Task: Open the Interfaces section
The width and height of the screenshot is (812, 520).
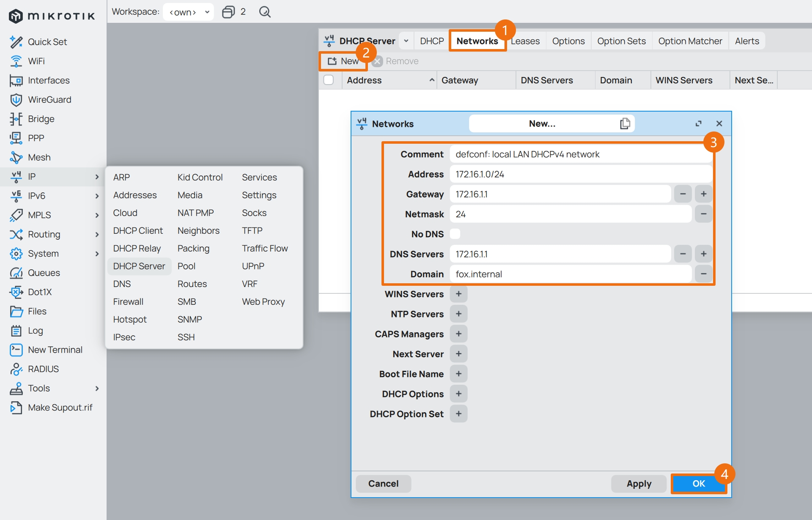Action: click(x=49, y=80)
